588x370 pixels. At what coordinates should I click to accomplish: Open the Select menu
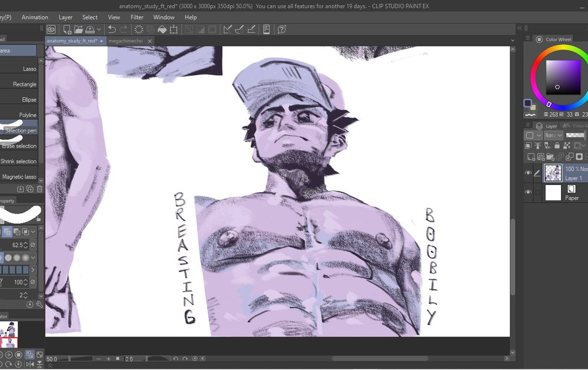(89, 17)
